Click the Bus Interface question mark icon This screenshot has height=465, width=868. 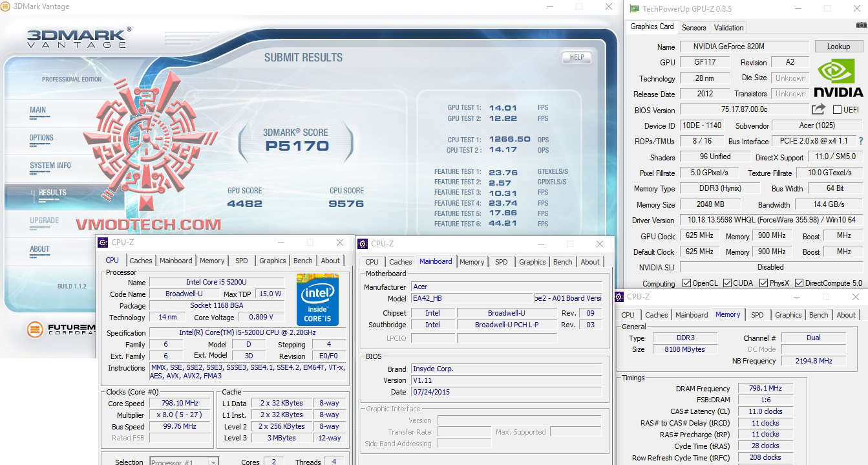860,141
